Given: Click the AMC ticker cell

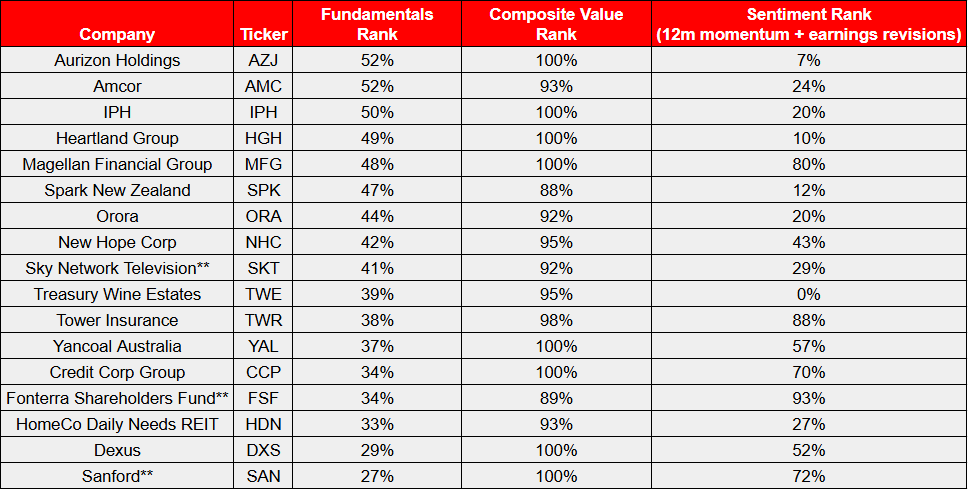Looking at the screenshot, I should 264,86.
